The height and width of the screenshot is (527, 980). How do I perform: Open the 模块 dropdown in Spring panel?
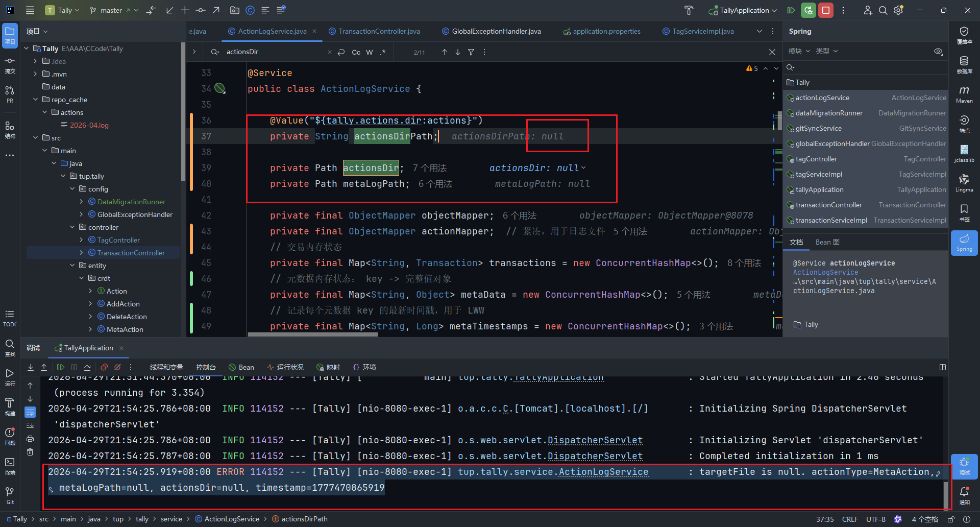tap(799, 51)
